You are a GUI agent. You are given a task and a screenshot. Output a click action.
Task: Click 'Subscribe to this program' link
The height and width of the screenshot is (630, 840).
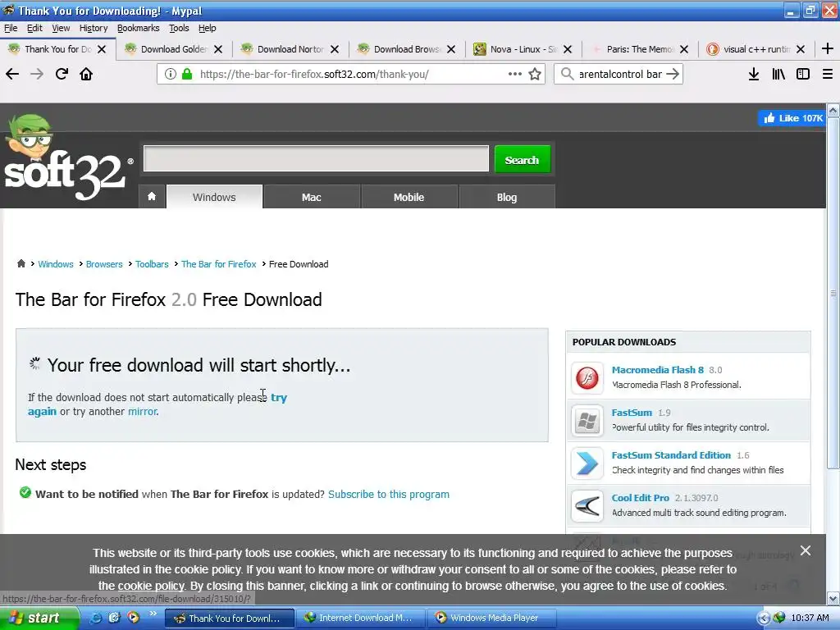click(389, 494)
